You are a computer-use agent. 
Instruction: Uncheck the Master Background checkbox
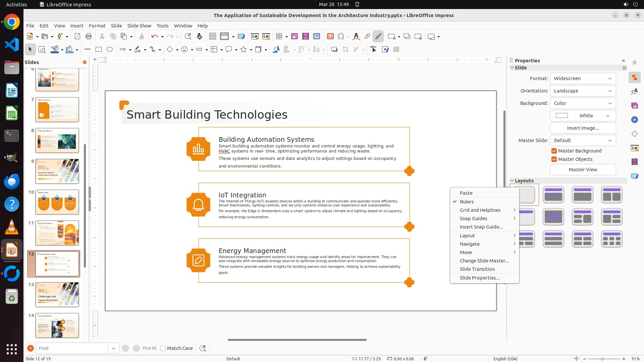pos(554,151)
